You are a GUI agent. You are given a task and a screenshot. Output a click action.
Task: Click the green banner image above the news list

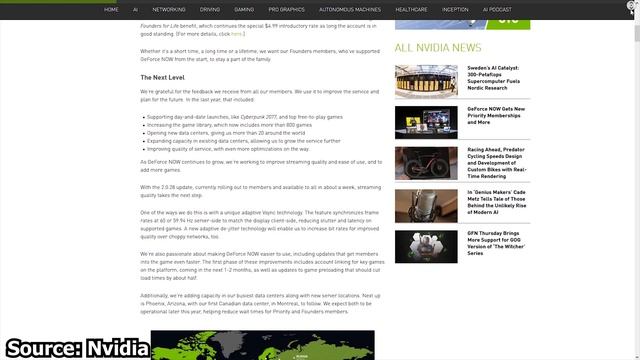462,24
